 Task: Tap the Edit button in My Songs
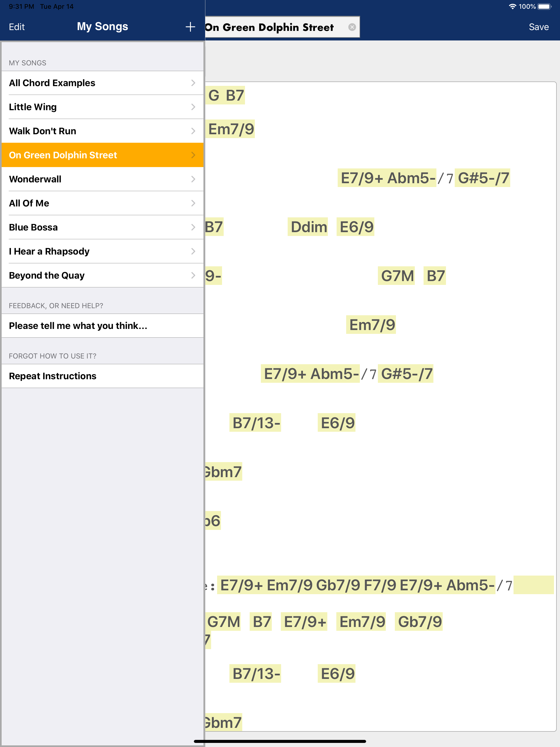tap(17, 27)
